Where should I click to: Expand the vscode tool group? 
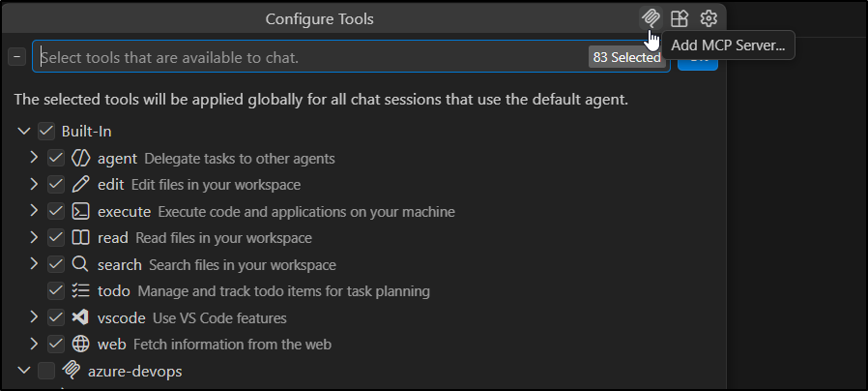(x=34, y=317)
